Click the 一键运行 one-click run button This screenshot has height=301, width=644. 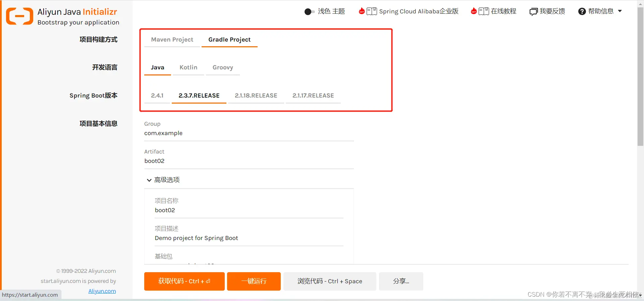click(254, 281)
